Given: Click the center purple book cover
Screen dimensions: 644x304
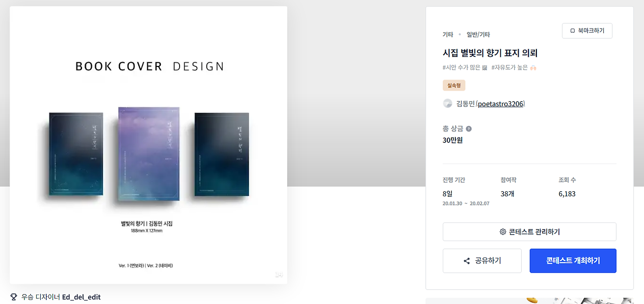Looking at the screenshot, I should (x=149, y=154).
